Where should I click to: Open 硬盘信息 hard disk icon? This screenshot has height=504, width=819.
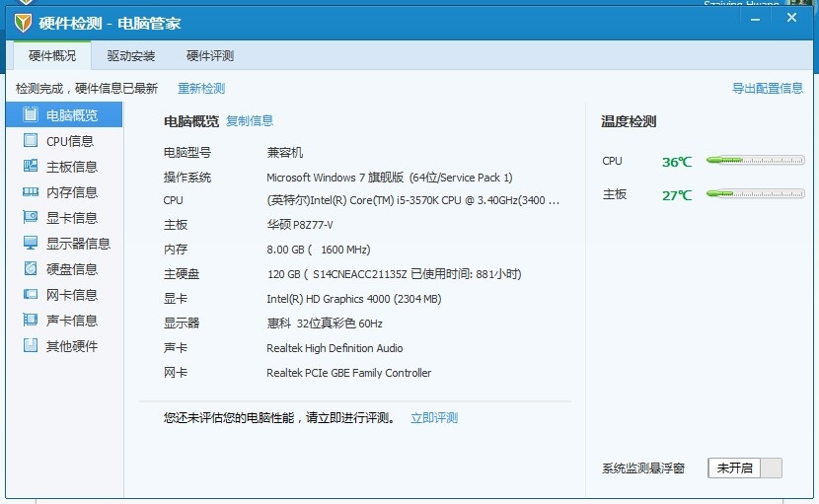pyautogui.click(x=31, y=268)
